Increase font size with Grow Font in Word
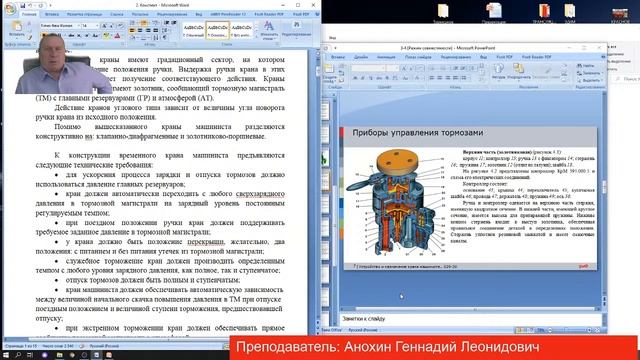 click(x=104, y=26)
